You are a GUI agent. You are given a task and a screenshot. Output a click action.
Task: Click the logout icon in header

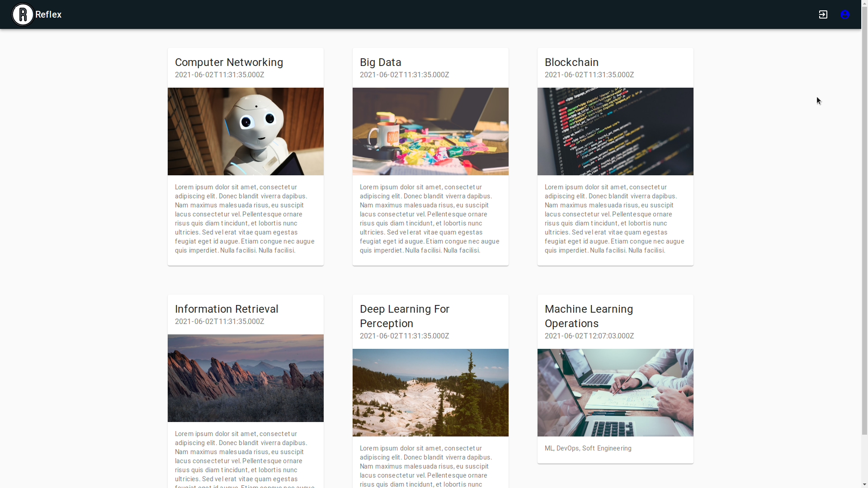coord(823,14)
